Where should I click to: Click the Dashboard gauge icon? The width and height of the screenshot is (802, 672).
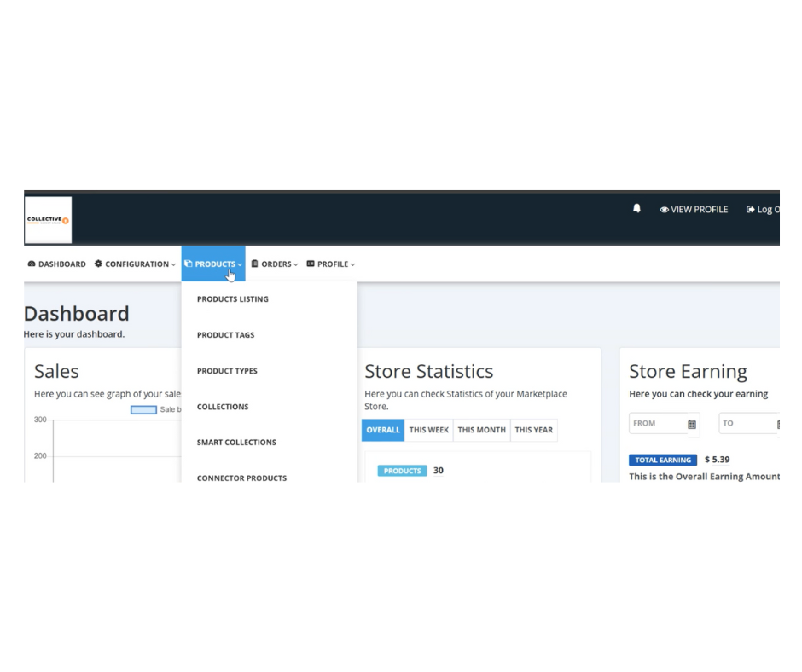tap(32, 264)
